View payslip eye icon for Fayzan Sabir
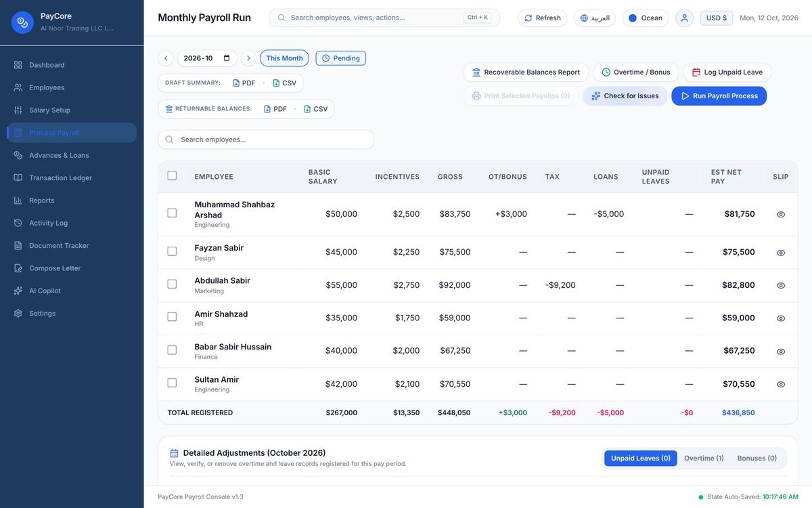This screenshot has width=812, height=508. (x=781, y=253)
